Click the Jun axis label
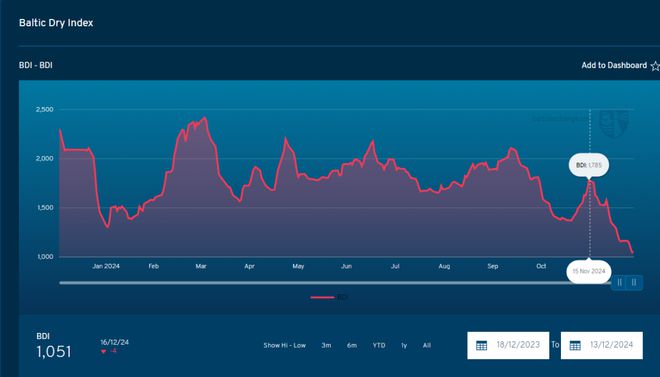Viewport: 660px width, 377px height. click(346, 266)
